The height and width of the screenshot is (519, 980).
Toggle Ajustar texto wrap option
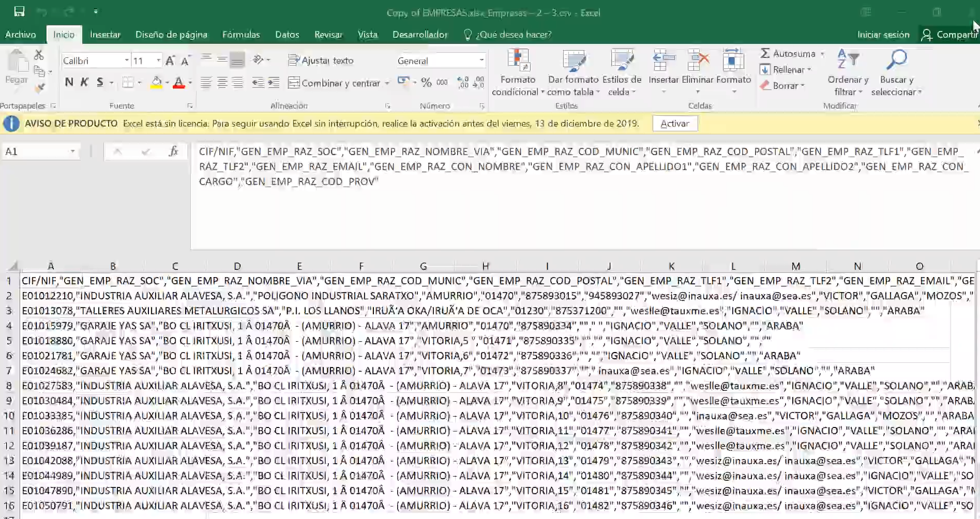coord(321,60)
